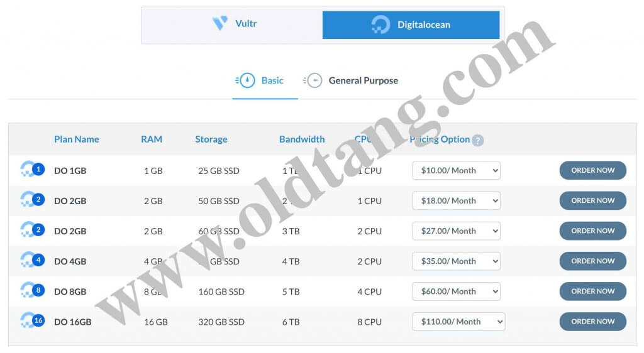
Task: Select the Digitalocean provider tab
Action: pyautogui.click(x=411, y=25)
